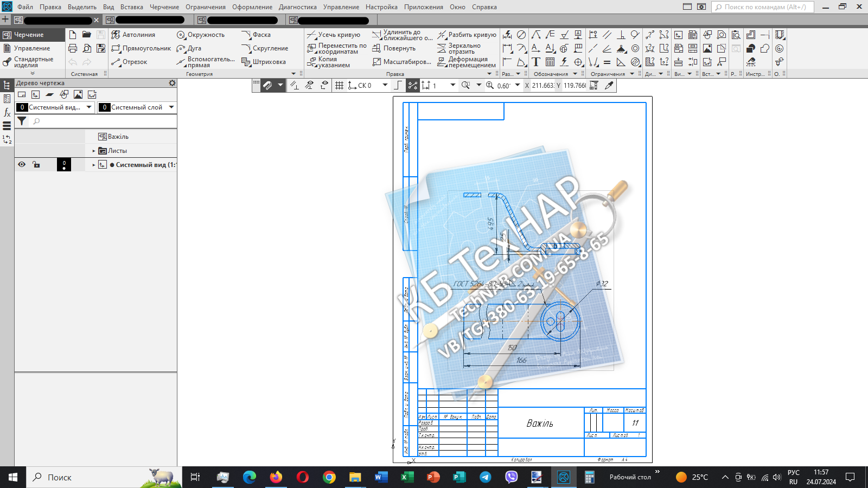Insert a table from Обозначения
Screen dimensions: 868x488
point(550,62)
